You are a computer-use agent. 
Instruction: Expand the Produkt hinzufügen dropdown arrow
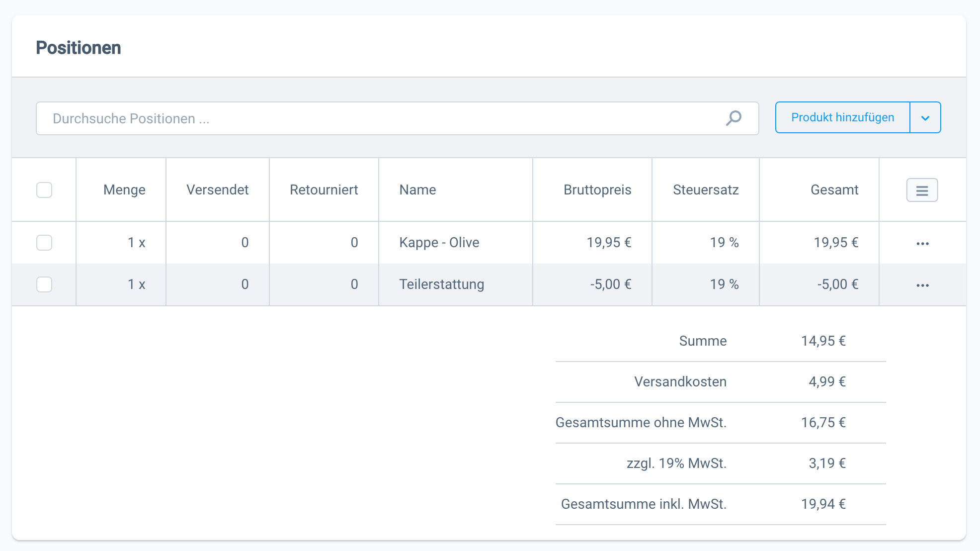[x=925, y=118]
